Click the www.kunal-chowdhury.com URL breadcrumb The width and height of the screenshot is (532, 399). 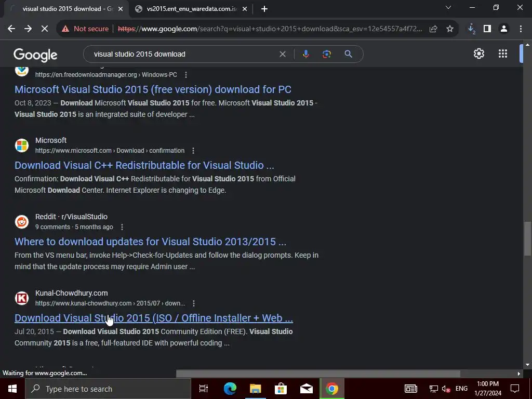(x=110, y=303)
